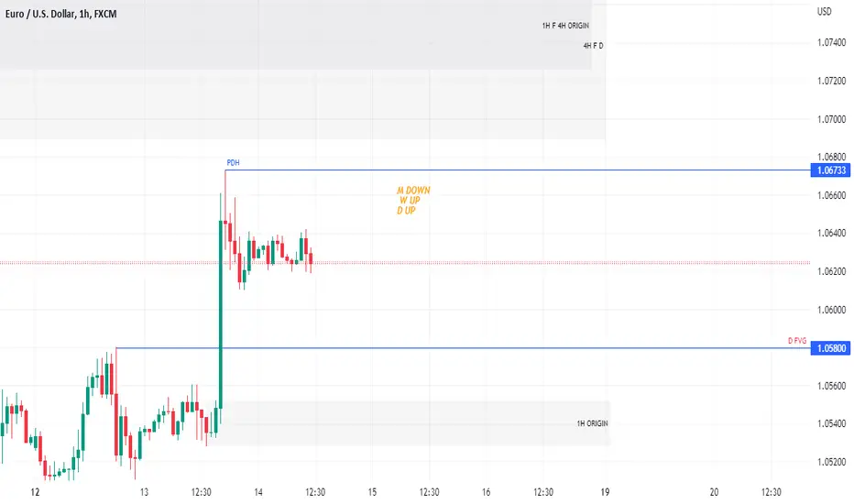854x504 pixels.
Task: Click the 1.06400 price axis value
Action: pyautogui.click(x=832, y=233)
